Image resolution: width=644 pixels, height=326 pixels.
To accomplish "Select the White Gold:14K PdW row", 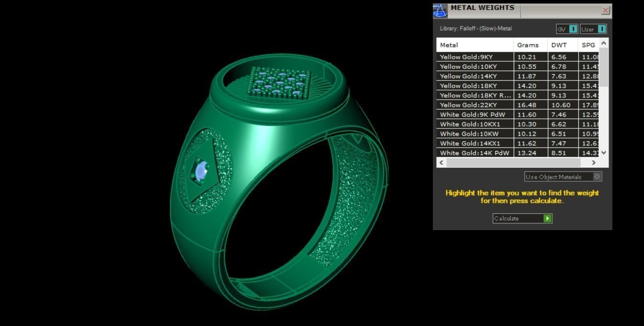I will coord(518,153).
